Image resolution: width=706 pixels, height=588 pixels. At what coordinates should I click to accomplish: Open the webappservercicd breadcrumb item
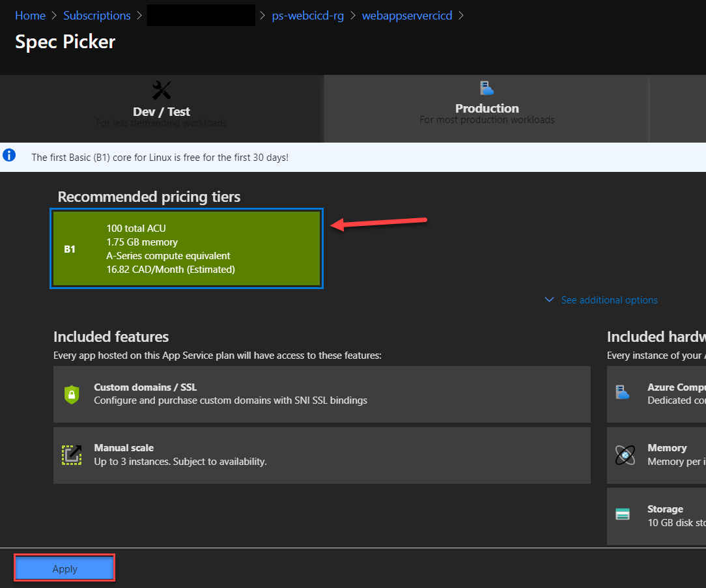pyautogui.click(x=407, y=15)
